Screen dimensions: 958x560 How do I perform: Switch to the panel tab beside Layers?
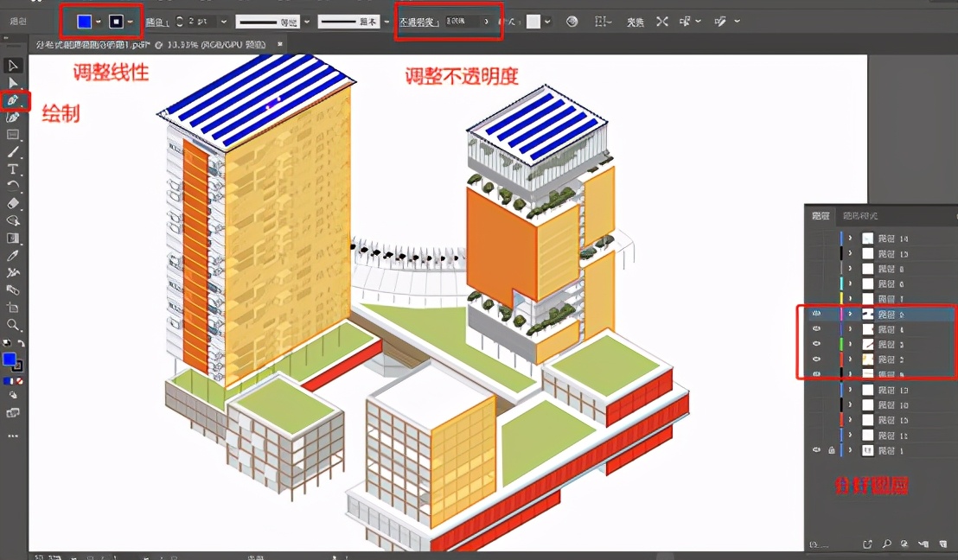860,215
